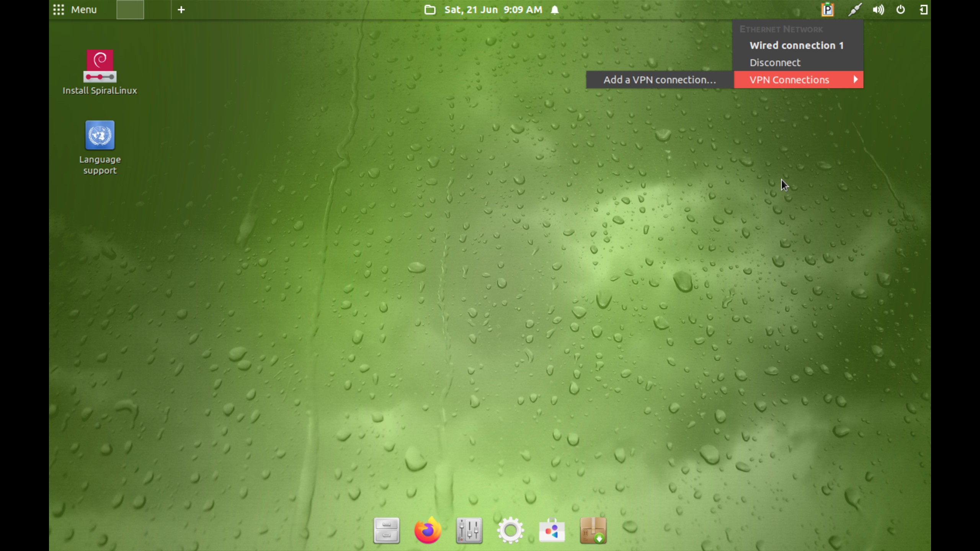Open the Files manager in the dock

pyautogui.click(x=386, y=530)
